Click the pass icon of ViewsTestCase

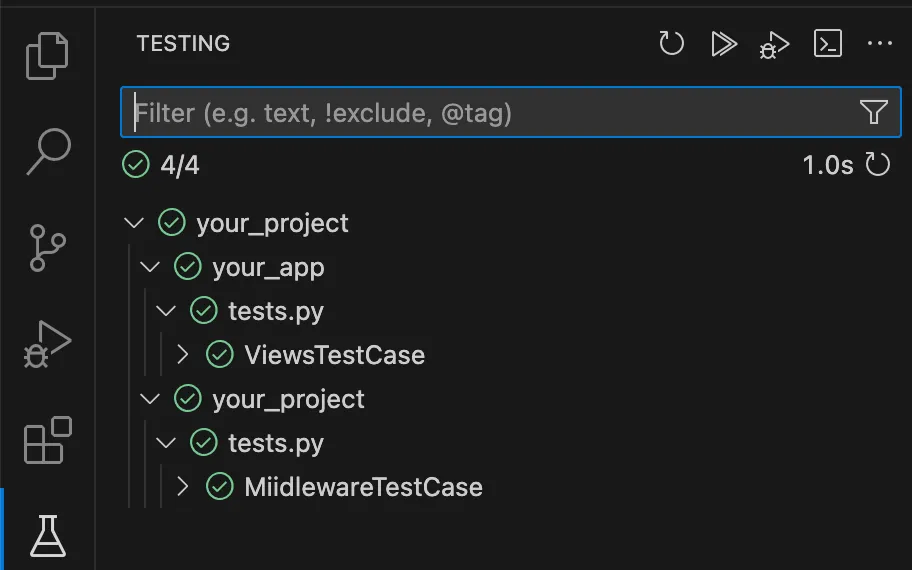(219, 355)
